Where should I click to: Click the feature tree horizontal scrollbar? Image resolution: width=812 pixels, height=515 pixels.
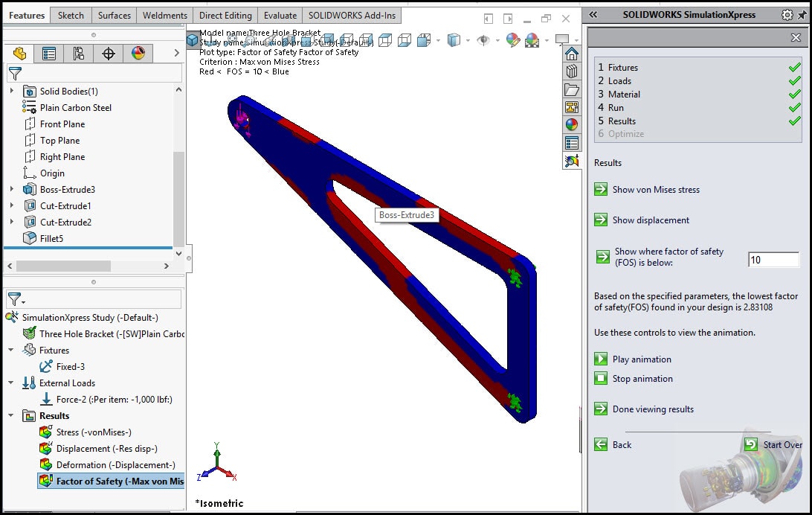(x=64, y=266)
